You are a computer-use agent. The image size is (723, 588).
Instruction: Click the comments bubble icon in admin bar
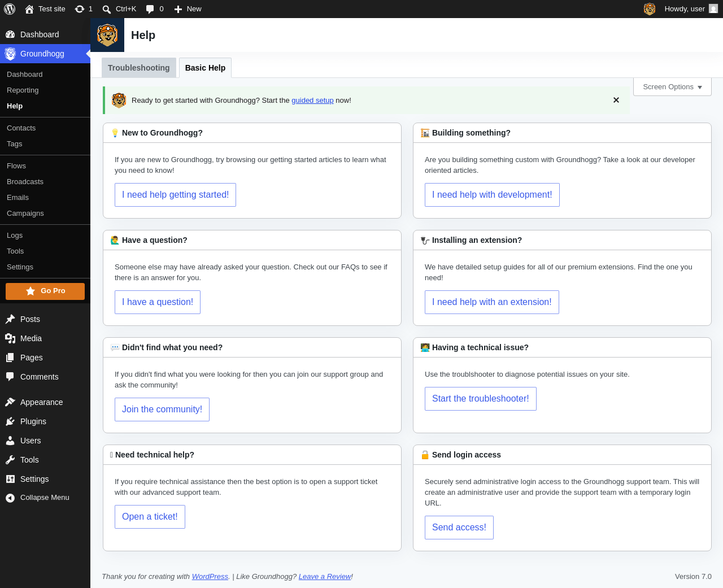coord(150,9)
